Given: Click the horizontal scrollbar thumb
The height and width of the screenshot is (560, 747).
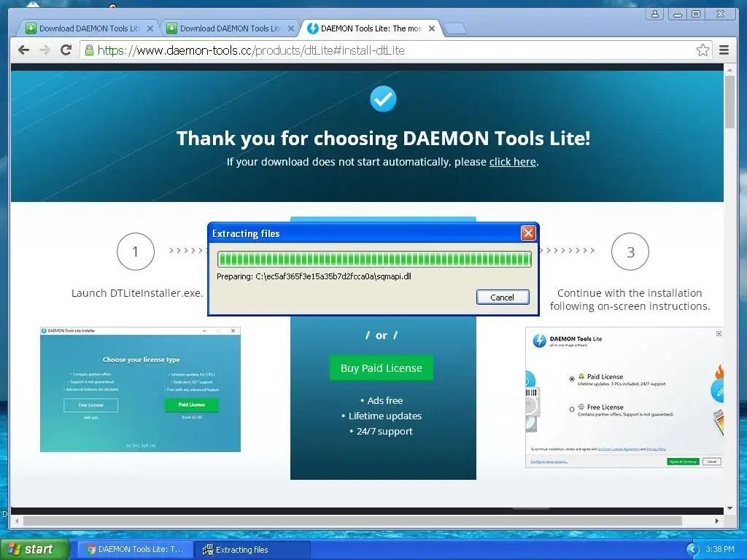Looking at the screenshot, I should pyautogui.click(x=352, y=521).
